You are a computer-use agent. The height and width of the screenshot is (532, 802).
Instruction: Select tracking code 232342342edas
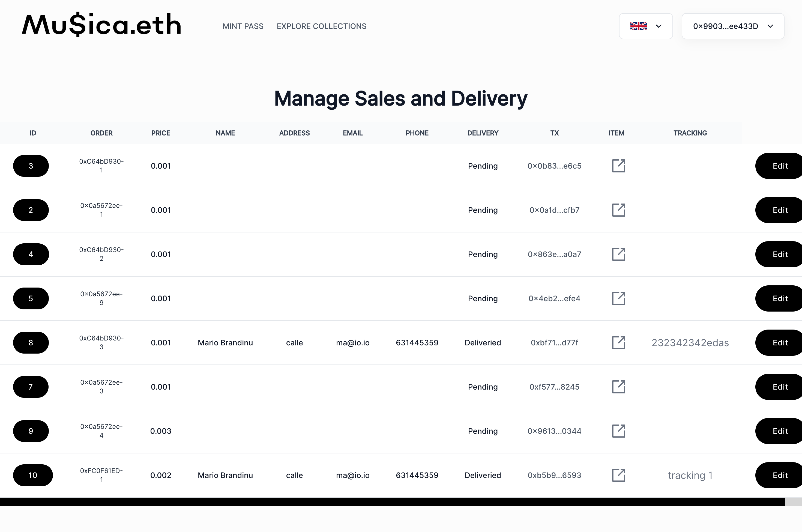690,343
